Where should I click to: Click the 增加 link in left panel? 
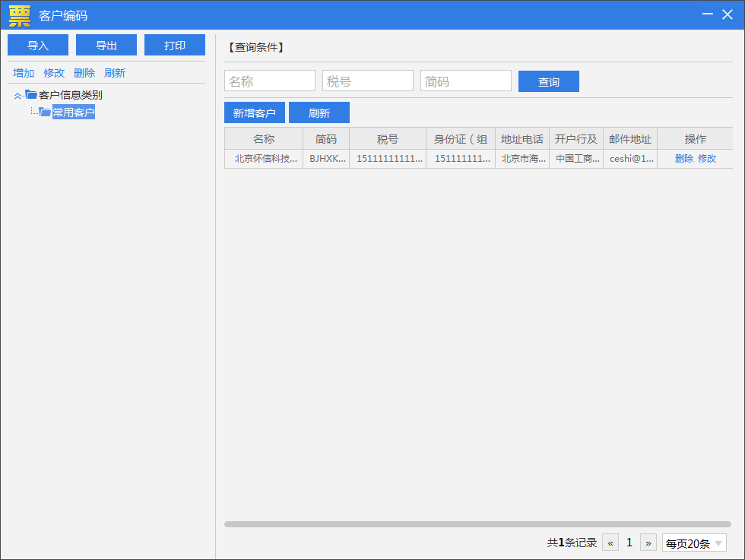pos(24,73)
